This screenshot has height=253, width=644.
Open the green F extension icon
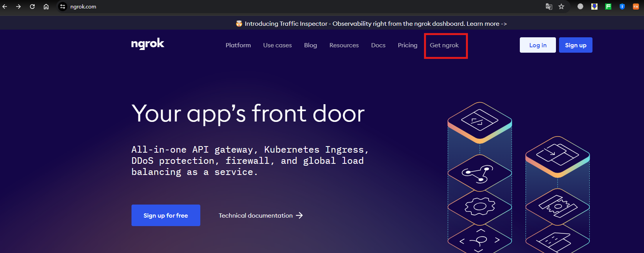coord(608,7)
